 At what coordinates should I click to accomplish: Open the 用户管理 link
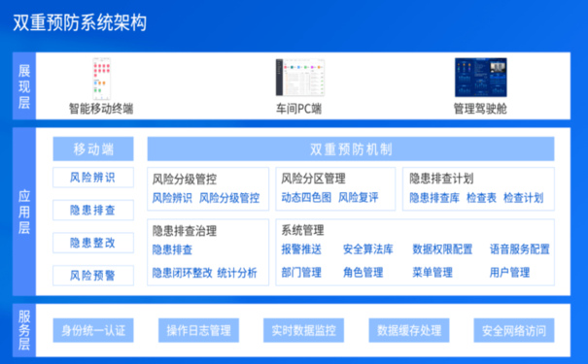(x=509, y=272)
